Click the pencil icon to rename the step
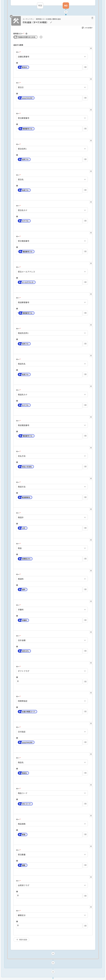Screen dimensions: 106x980 [51, 22]
